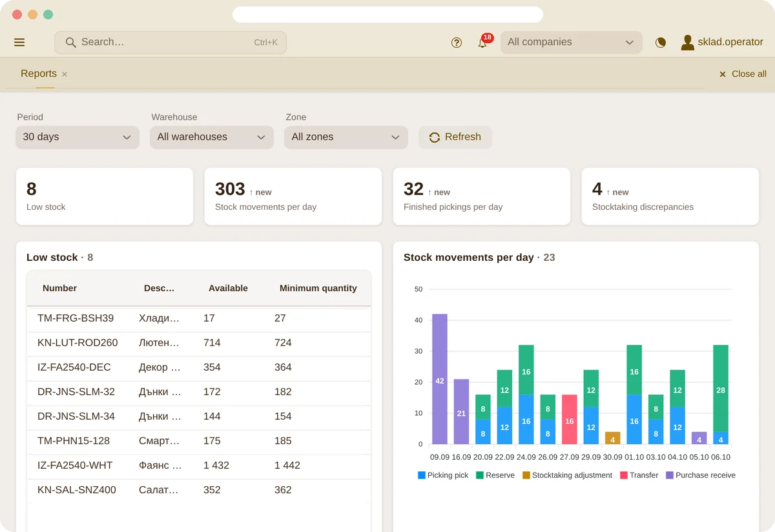
Task: Toggle Stocktaking adjustment legend swatch
Action: point(526,475)
